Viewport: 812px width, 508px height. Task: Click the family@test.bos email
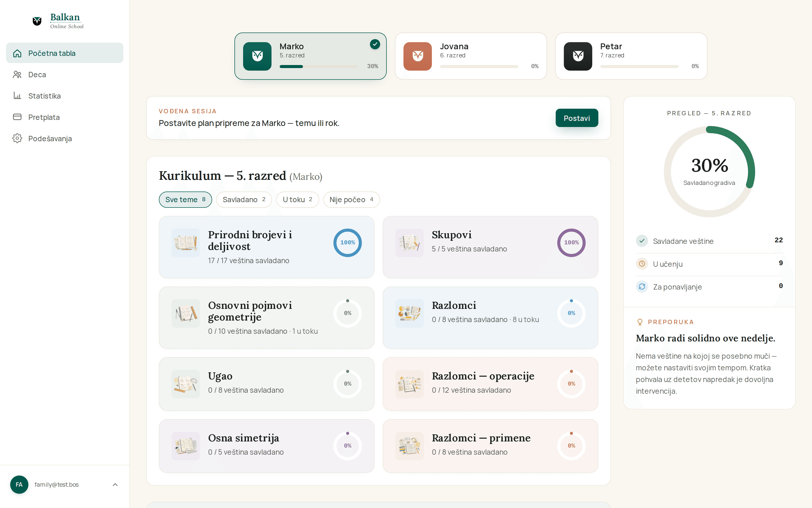pos(56,484)
